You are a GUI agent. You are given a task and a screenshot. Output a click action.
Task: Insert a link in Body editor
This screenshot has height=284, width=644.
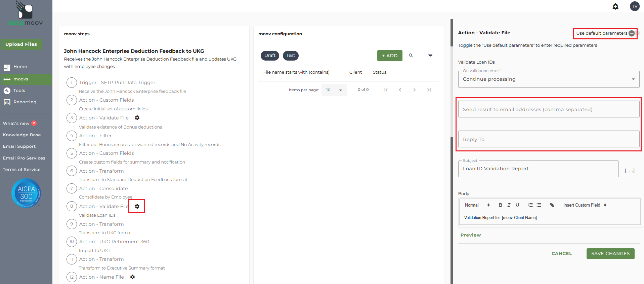point(552,205)
